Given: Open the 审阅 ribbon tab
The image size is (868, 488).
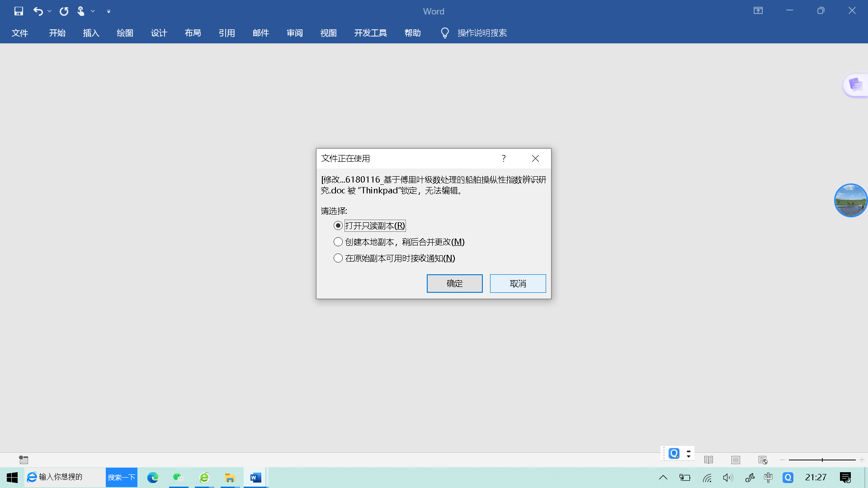Looking at the screenshot, I should coord(294,33).
